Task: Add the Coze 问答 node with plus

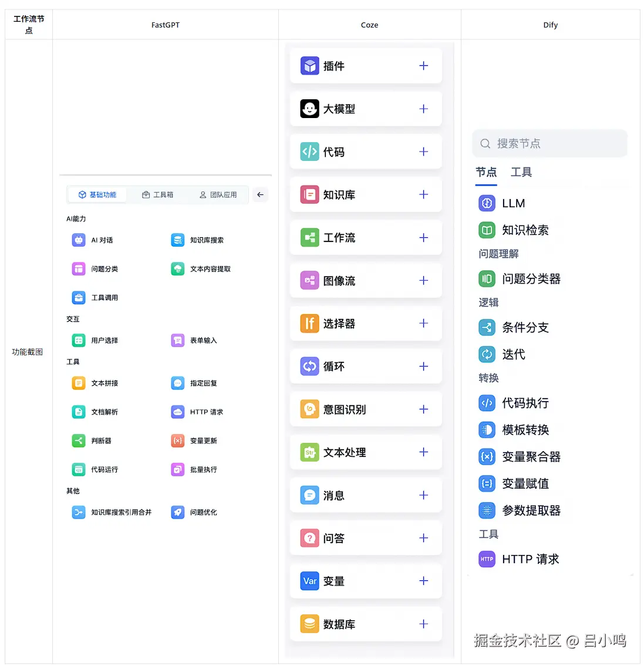Action: pyautogui.click(x=423, y=538)
